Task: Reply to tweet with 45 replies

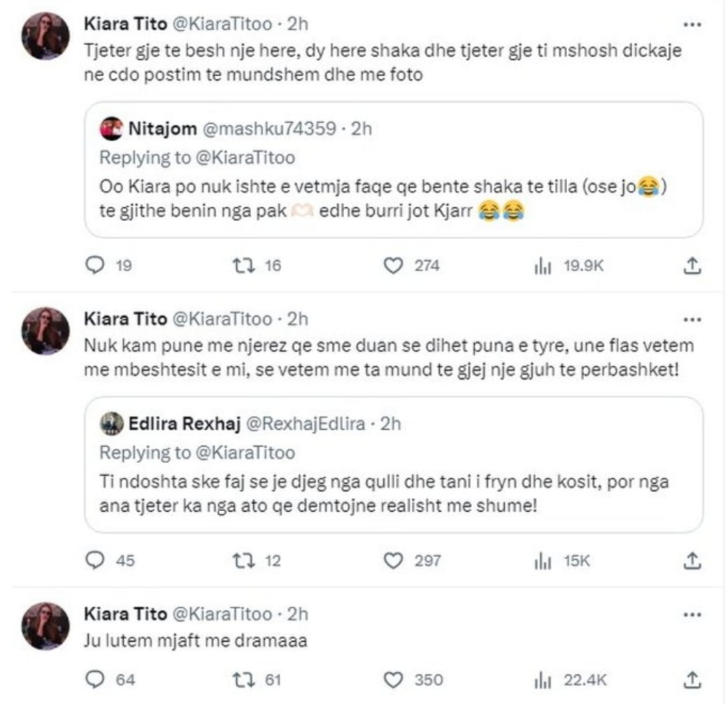Action: point(96,560)
